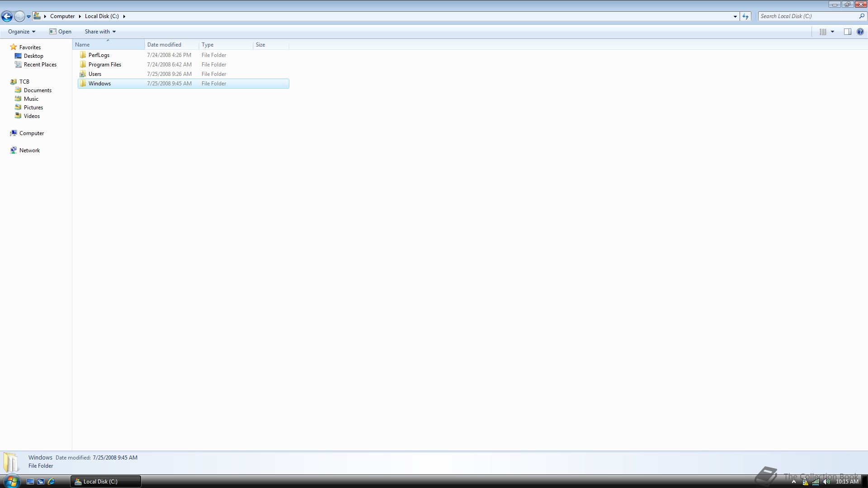Click Switch between windows quick launch icon
Screen dimensions: 868x488
[41, 482]
